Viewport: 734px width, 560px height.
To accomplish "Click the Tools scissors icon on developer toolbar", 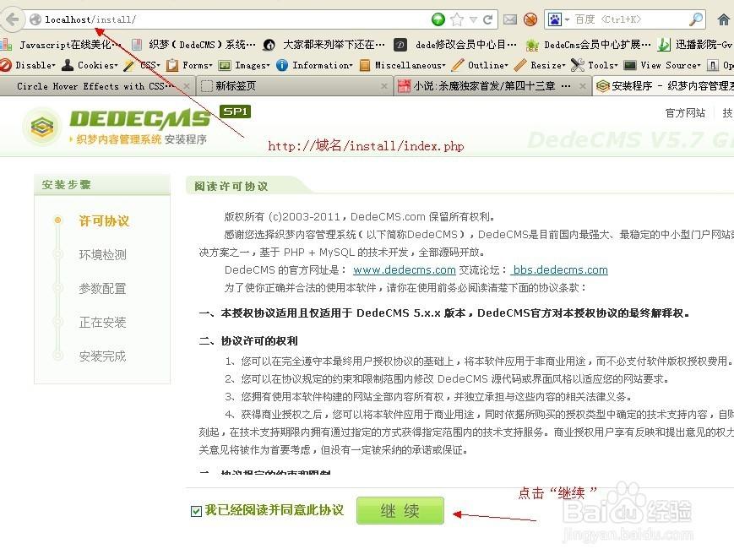I will [576, 65].
